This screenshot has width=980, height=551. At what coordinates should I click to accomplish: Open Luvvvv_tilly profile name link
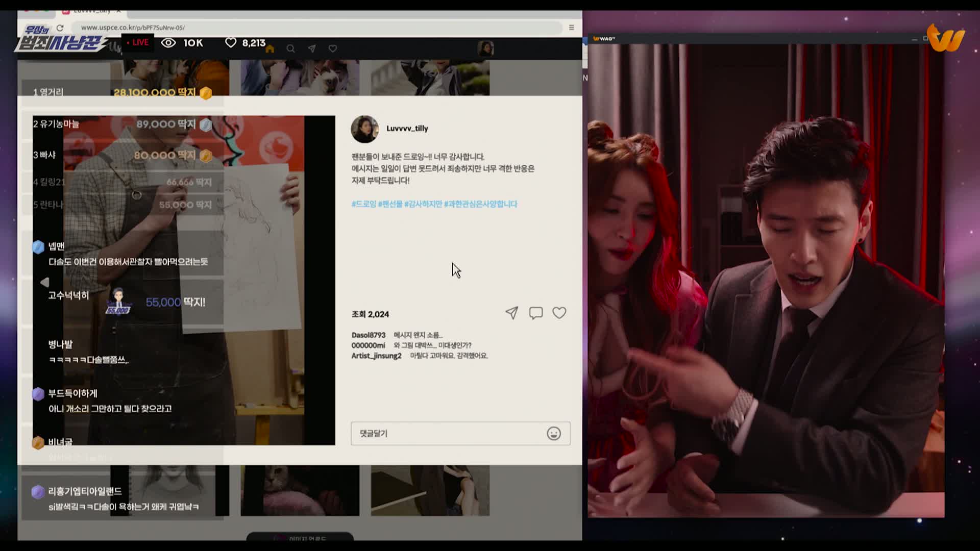tap(407, 129)
